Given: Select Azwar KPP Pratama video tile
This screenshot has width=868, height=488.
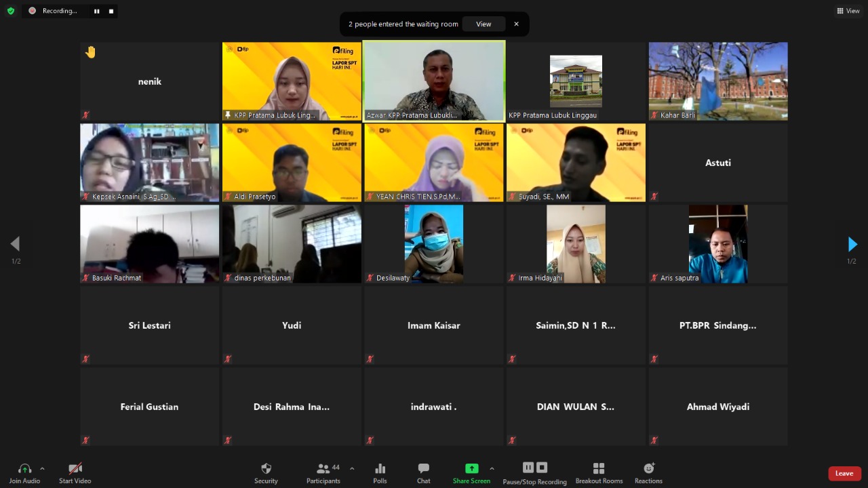Looking at the screenshot, I should tap(434, 81).
